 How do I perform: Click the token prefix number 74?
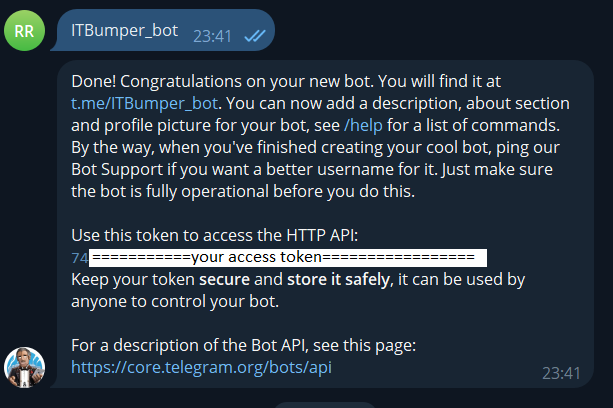tap(79, 258)
